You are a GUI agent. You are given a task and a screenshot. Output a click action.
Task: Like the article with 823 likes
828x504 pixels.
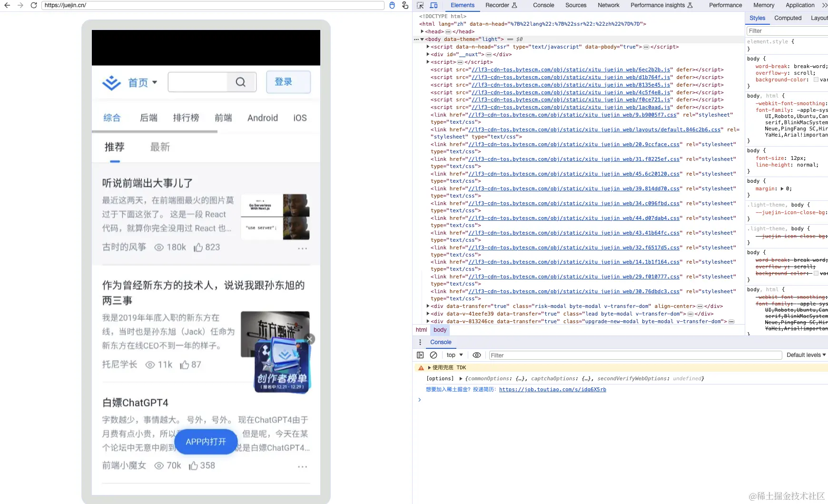coord(207,247)
